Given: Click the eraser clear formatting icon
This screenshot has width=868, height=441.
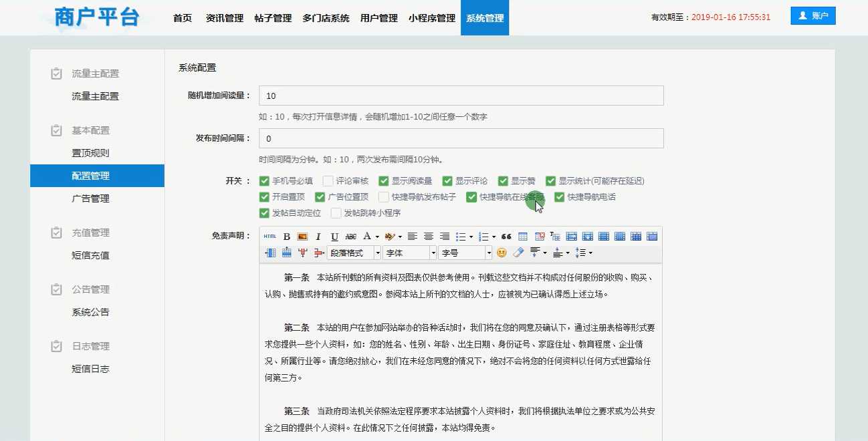Looking at the screenshot, I should pyautogui.click(x=518, y=253).
